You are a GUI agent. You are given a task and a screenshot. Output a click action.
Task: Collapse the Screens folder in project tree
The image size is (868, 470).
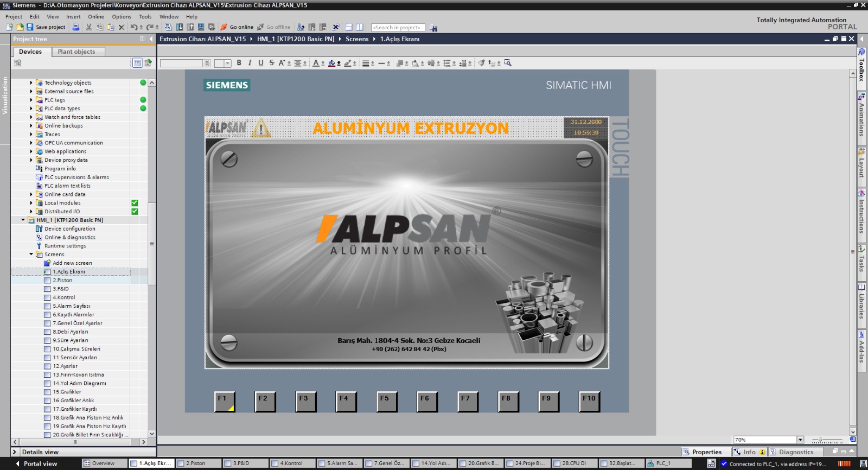point(31,255)
